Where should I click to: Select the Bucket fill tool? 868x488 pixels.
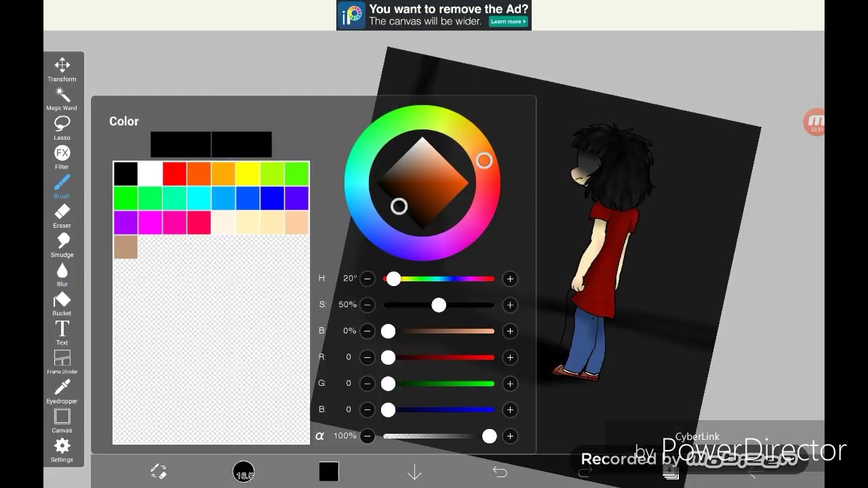[x=62, y=304]
